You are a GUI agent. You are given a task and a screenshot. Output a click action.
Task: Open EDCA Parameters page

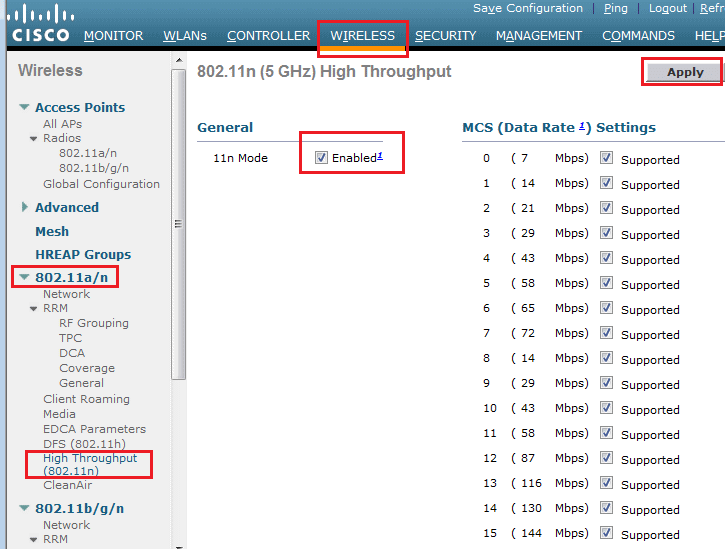click(x=94, y=429)
